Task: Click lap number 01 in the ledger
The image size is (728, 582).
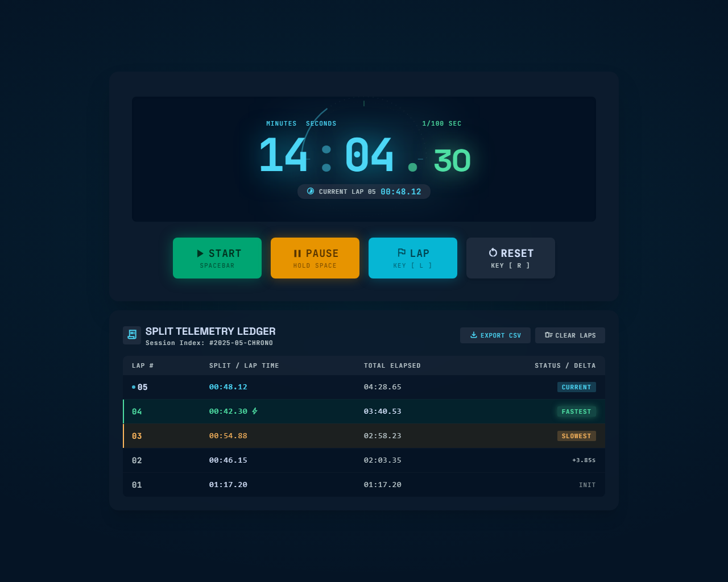Action: [137, 485]
